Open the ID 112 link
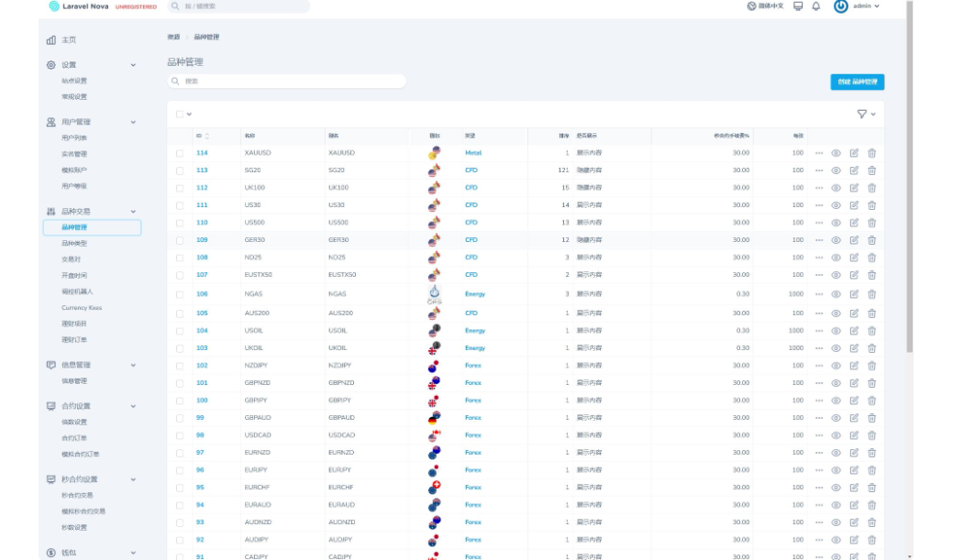Screen dimensions: 953x560 click(x=202, y=188)
